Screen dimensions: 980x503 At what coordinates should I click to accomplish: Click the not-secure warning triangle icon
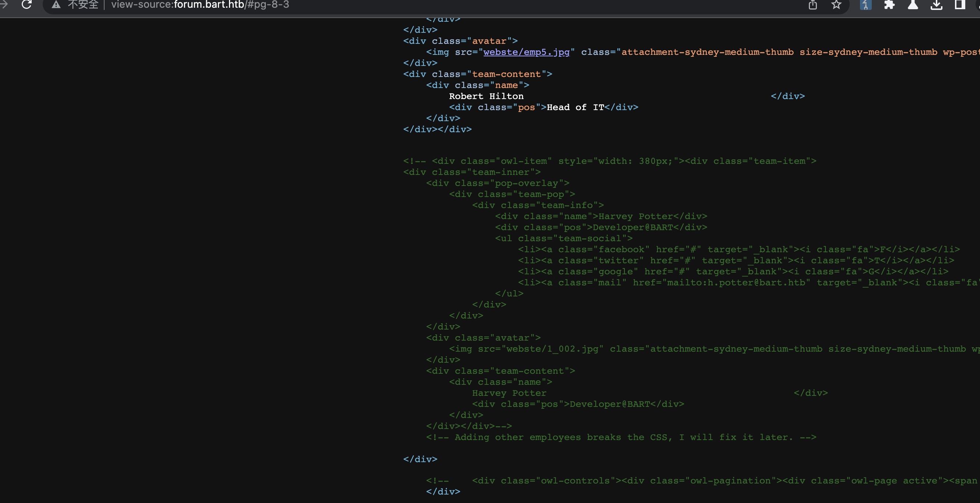click(56, 4)
